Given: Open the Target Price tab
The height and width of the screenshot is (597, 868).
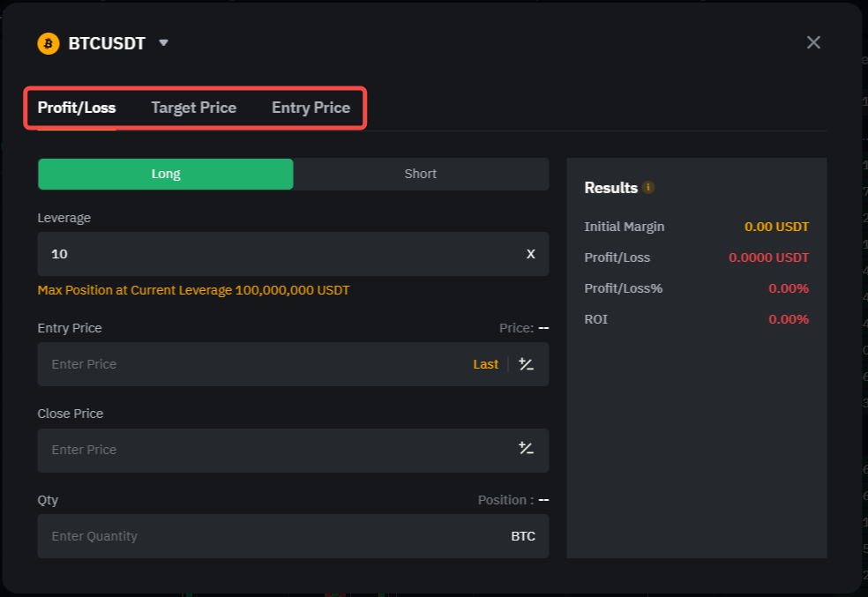Looking at the screenshot, I should coord(193,108).
